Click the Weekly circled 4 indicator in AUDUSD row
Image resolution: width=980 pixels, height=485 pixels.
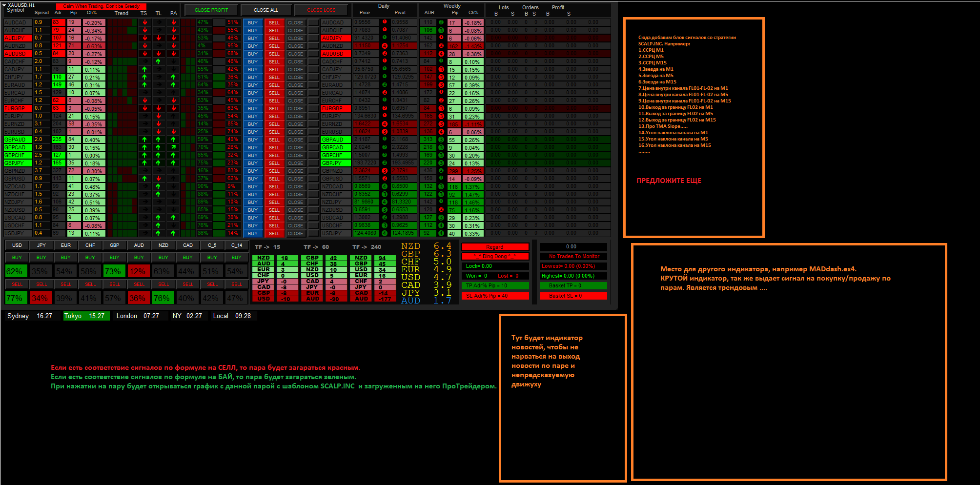click(x=441, y=54)
